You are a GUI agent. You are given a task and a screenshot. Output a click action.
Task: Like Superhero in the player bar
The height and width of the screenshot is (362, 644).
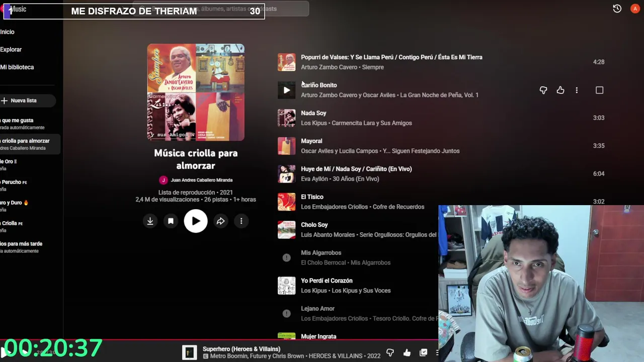(407, 352)
